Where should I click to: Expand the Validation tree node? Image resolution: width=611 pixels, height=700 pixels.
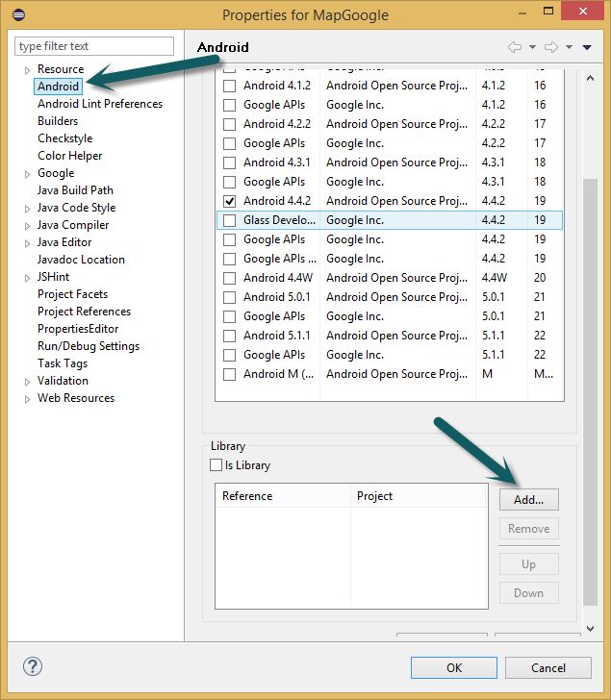(x=27, y=382)
